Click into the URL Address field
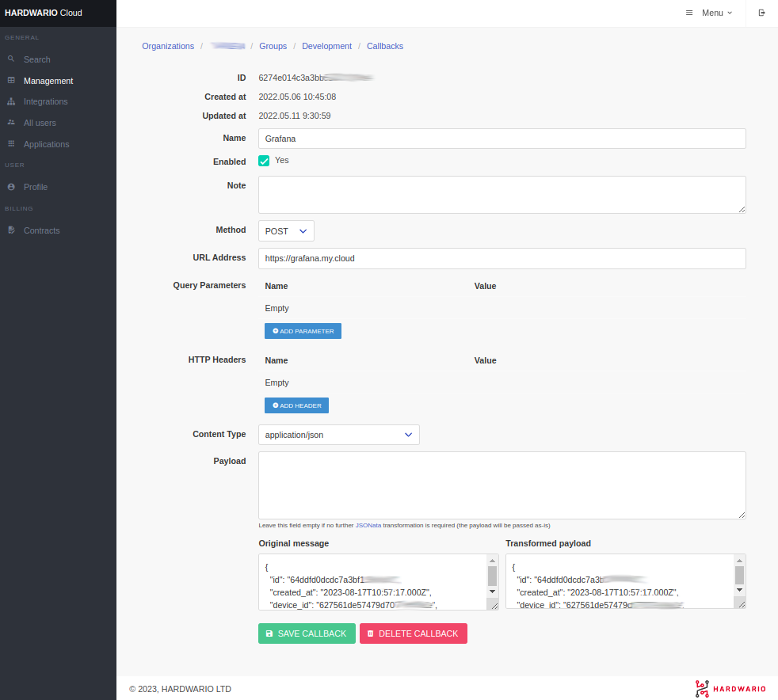778x700 pixels. pos(502,258)
